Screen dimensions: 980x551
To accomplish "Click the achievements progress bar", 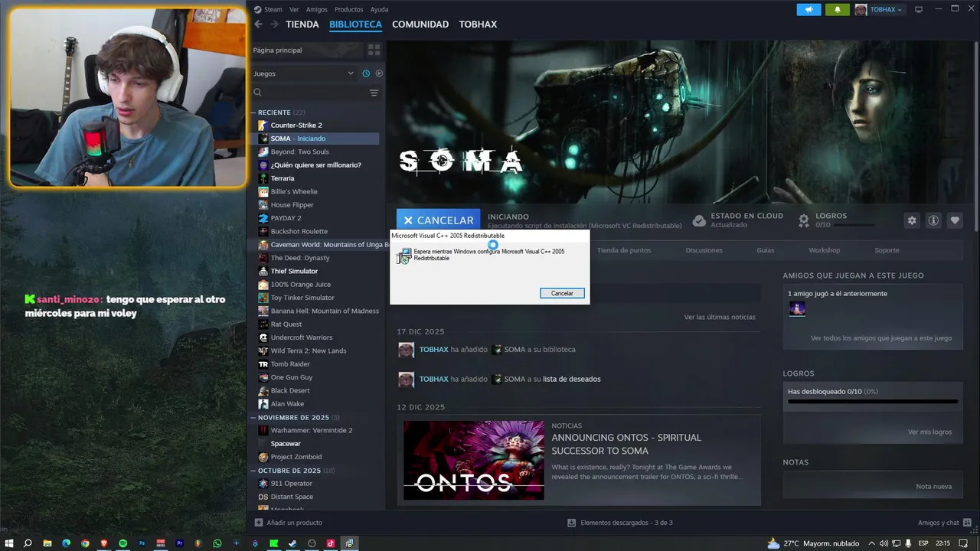I will [x=873, y=401].
